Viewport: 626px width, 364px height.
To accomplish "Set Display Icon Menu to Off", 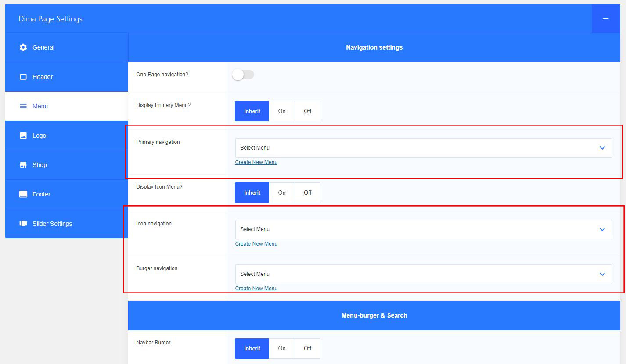I will point(307,193).
